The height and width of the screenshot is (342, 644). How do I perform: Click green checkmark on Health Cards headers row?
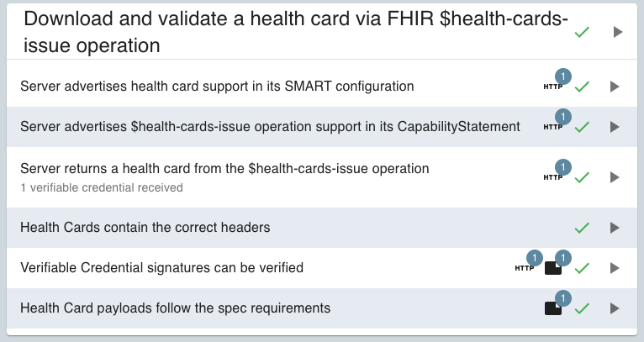click(x=582, y=228)
